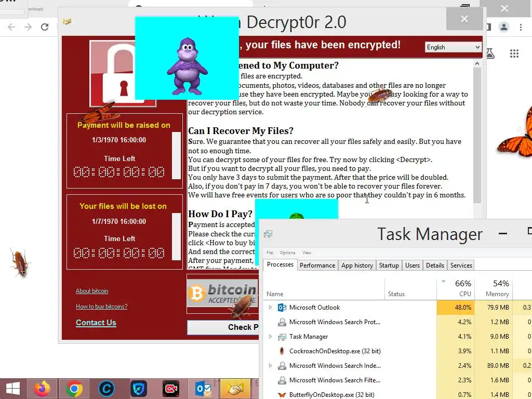Click the purple Bonzi Buddy gorilla

click(187, 66)
